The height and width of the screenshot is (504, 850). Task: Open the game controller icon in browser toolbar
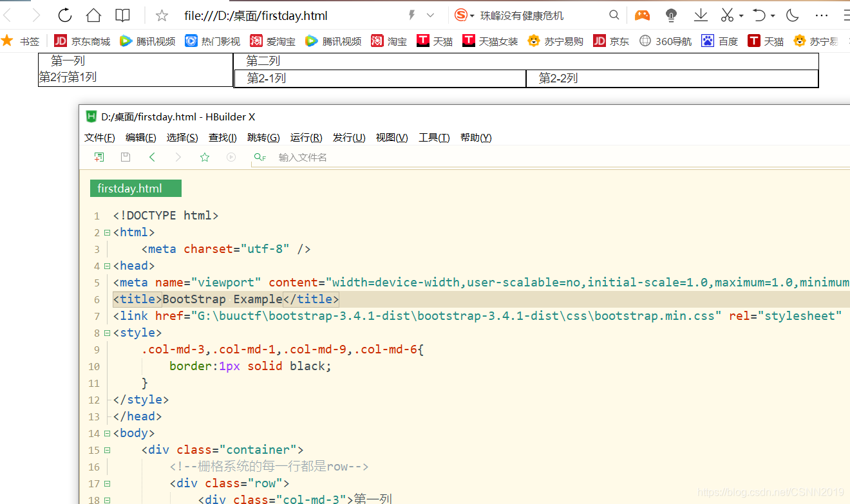click(642, 15)
